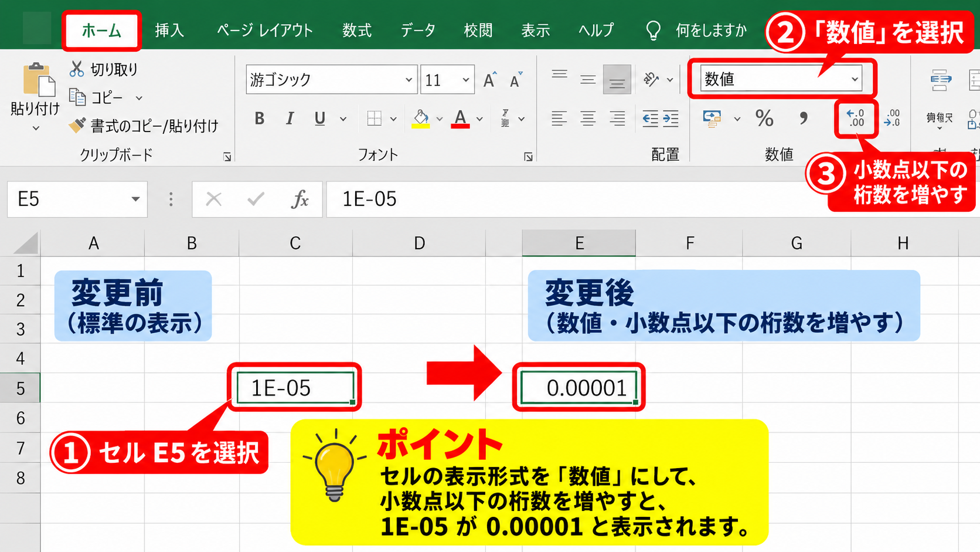
Task: Decrease font size with small A icon
Action: tap(516, 80)
